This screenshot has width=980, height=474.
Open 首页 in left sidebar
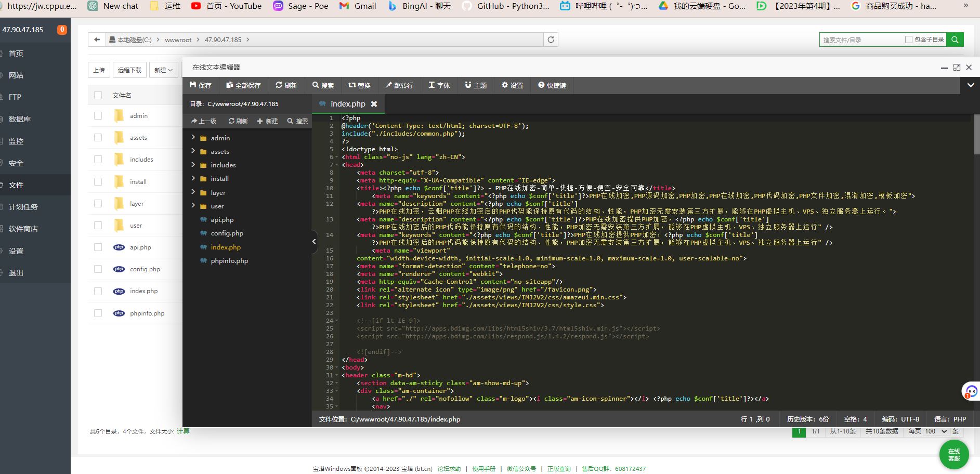[x=16, y=54]
